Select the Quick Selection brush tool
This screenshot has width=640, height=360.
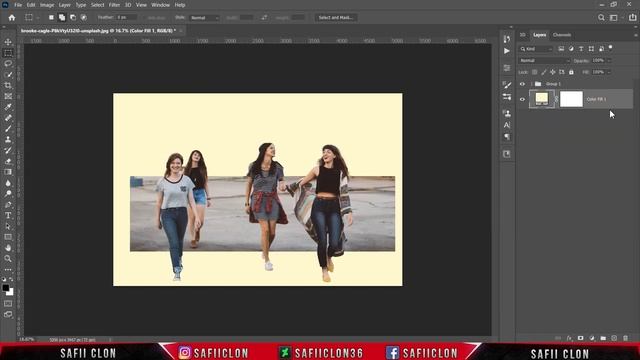click(8, 75)
